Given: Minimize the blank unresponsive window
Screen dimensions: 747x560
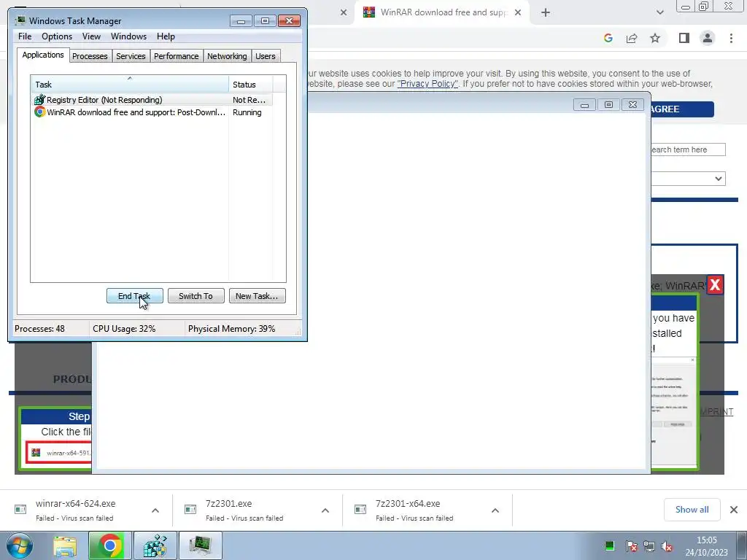Looking at the screenshot, I should 584,105.
